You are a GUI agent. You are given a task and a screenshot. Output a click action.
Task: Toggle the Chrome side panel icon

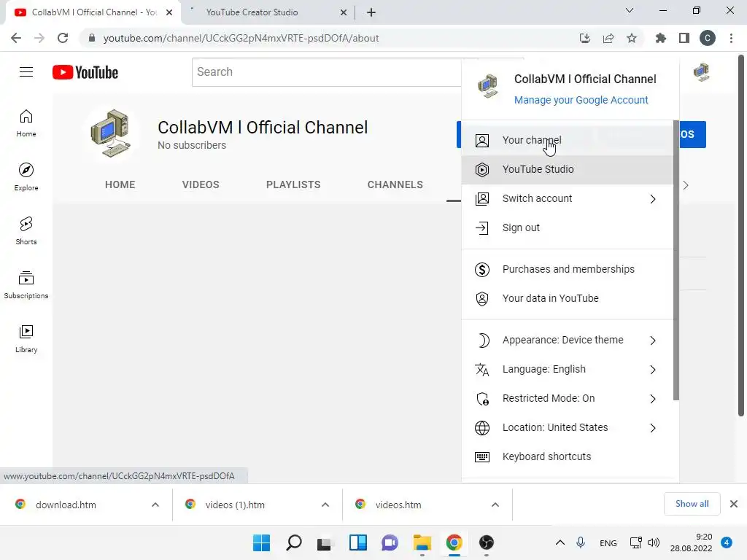684,38
